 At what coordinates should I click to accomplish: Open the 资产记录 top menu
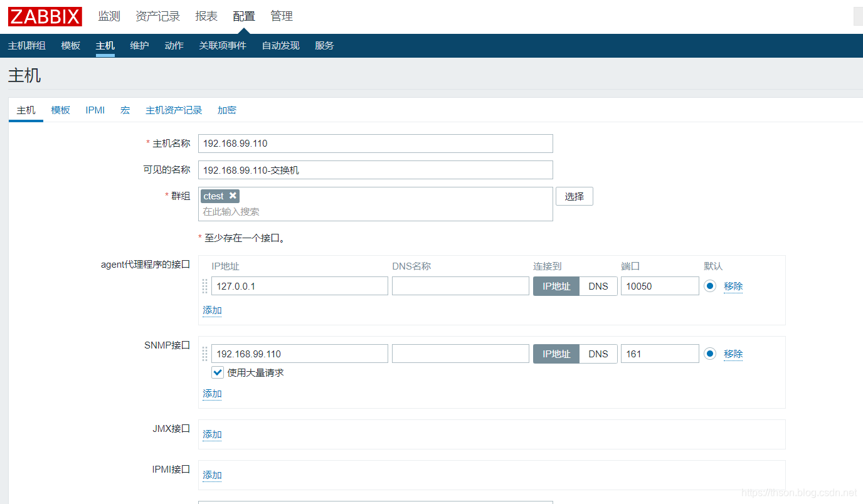coord(158,16)
